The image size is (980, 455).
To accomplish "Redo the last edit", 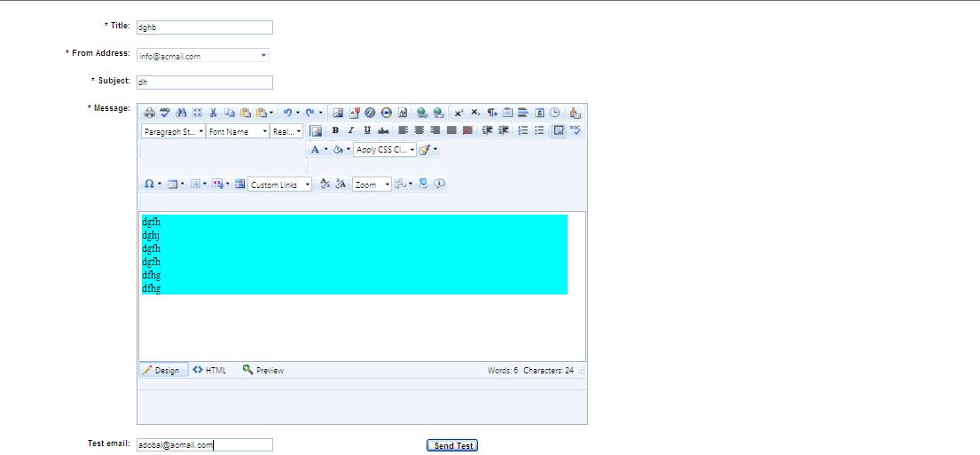I will pos(310,114).
